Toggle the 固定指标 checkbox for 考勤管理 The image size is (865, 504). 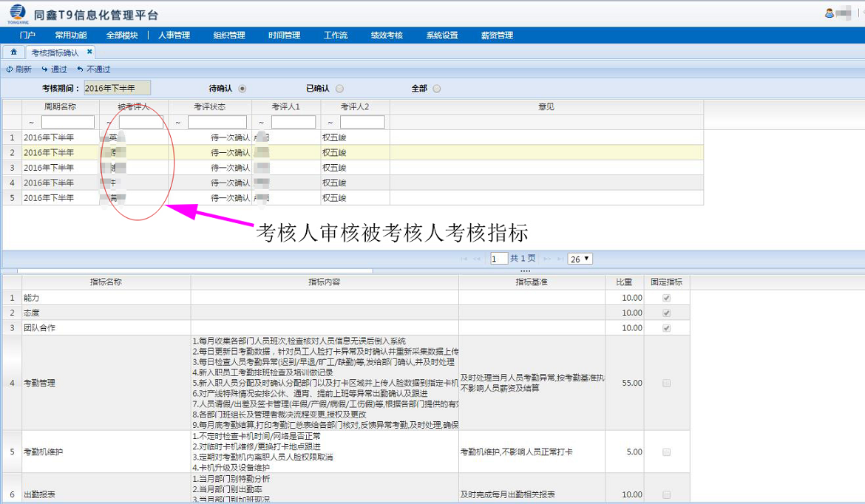pos(667,383)
